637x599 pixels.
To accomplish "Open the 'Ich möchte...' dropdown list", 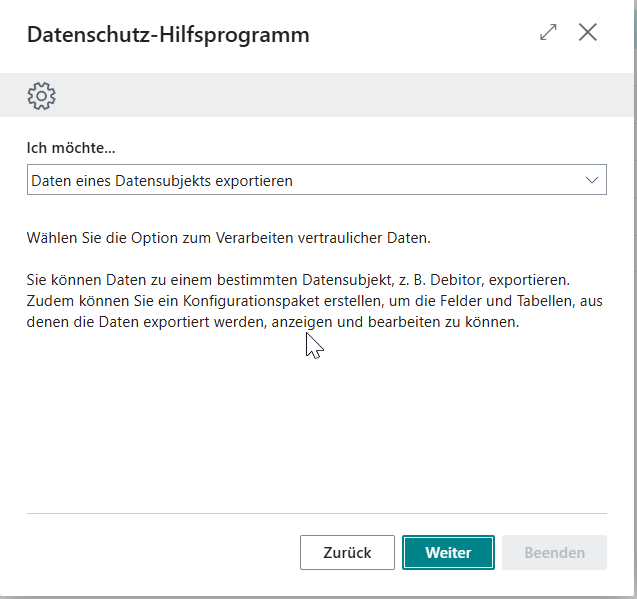I will point(317,180).
